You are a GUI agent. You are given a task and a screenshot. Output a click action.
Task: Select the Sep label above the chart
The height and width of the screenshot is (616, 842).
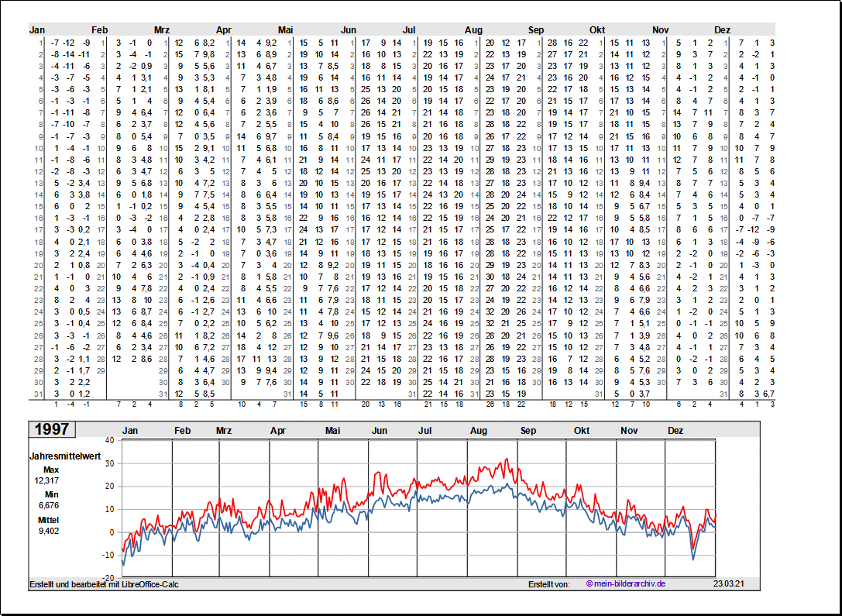pos(528,431)
